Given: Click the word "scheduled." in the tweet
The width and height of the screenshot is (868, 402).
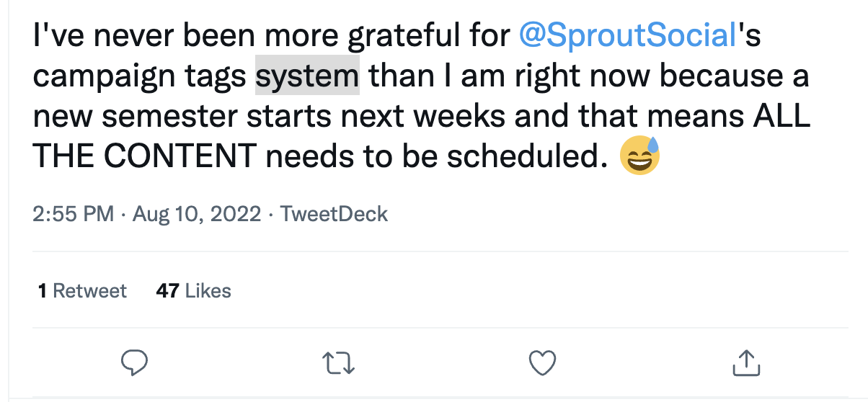Looking at the screenshot, I should (523, 156).
